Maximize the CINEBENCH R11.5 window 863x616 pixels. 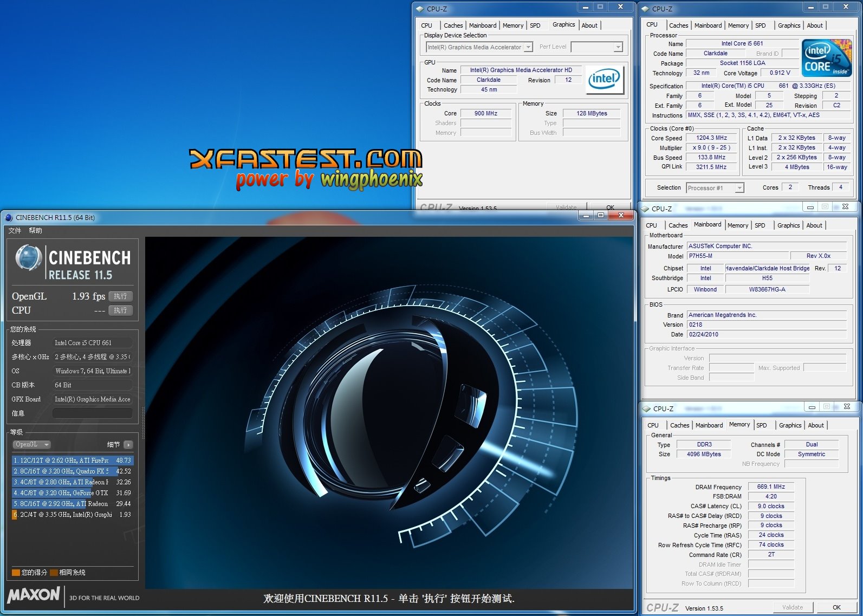(600, 216)
